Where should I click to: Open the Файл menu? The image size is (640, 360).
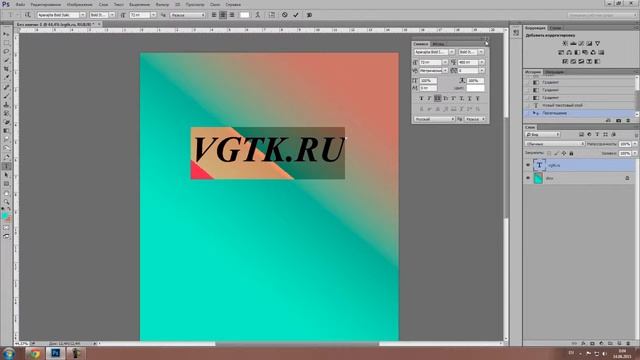(x=20, y=4)
